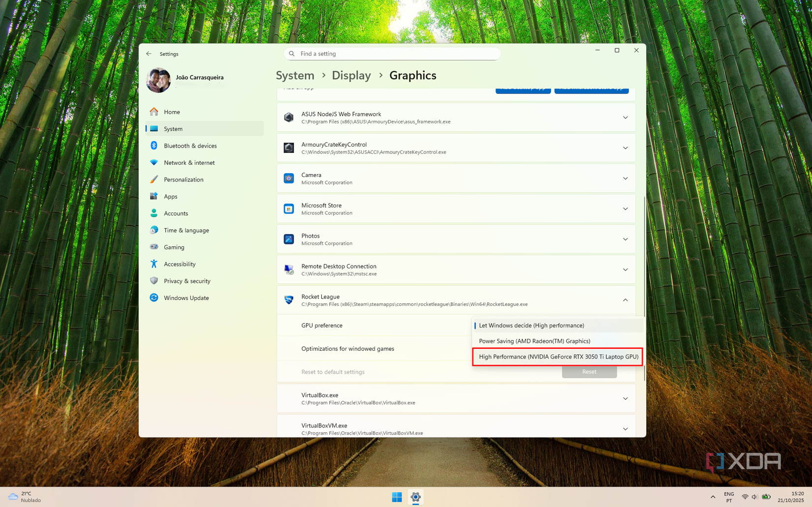Open Display from the breadcrumb trail
812x507 pixels.
pos(351,75)
